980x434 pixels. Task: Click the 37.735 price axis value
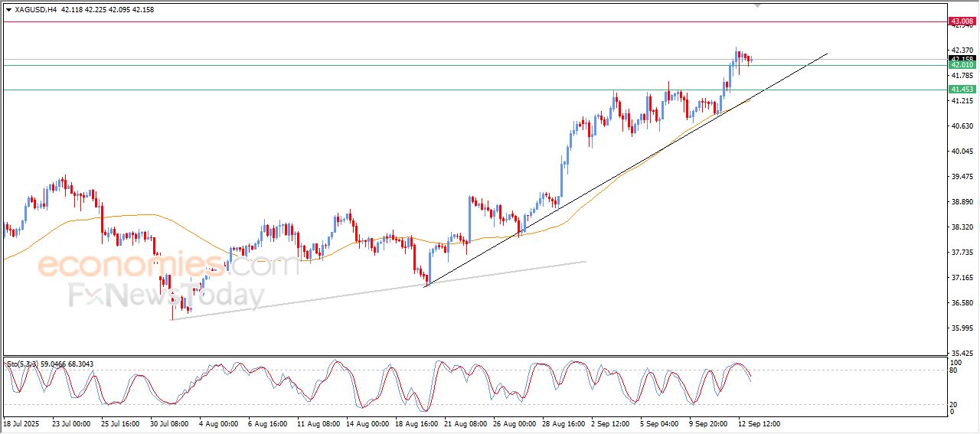click(962, 252)
